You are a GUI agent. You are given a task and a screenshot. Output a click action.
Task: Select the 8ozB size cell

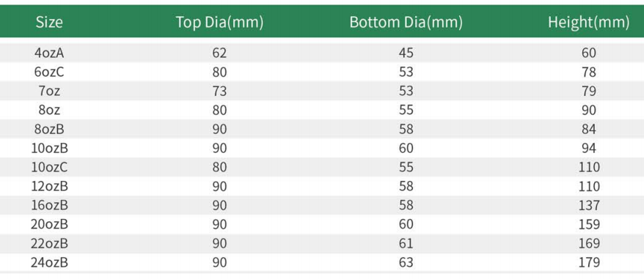[49, 129]
